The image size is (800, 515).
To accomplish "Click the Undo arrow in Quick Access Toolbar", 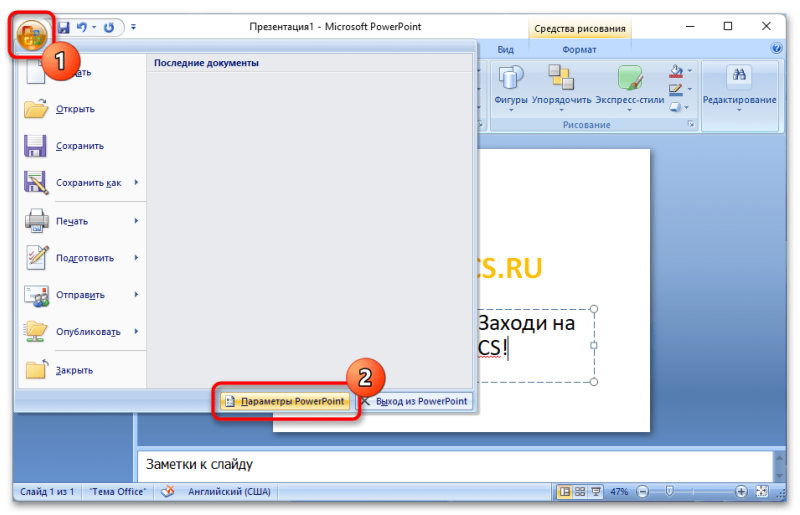I will pos(82,27).
